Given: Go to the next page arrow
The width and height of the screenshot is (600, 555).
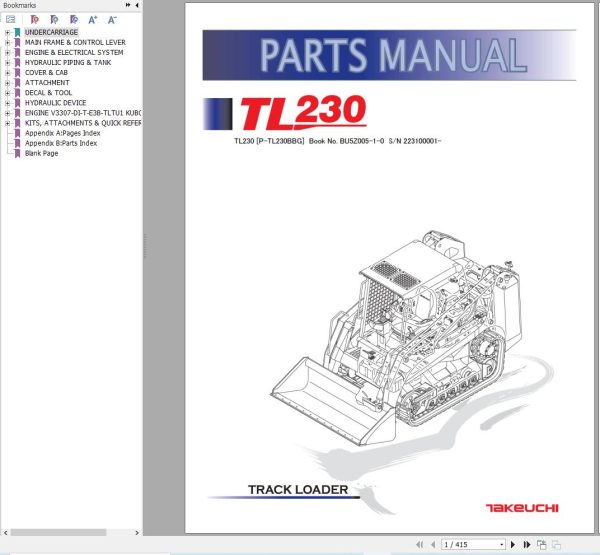Looking at the screenshot, I should 513,544.
